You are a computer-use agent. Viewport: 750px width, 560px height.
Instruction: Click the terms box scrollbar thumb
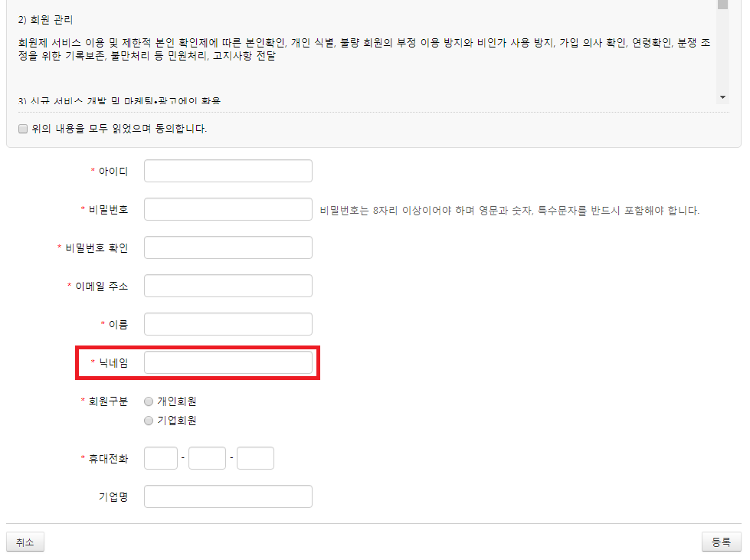pyautogui.click(x=722, y=5)
